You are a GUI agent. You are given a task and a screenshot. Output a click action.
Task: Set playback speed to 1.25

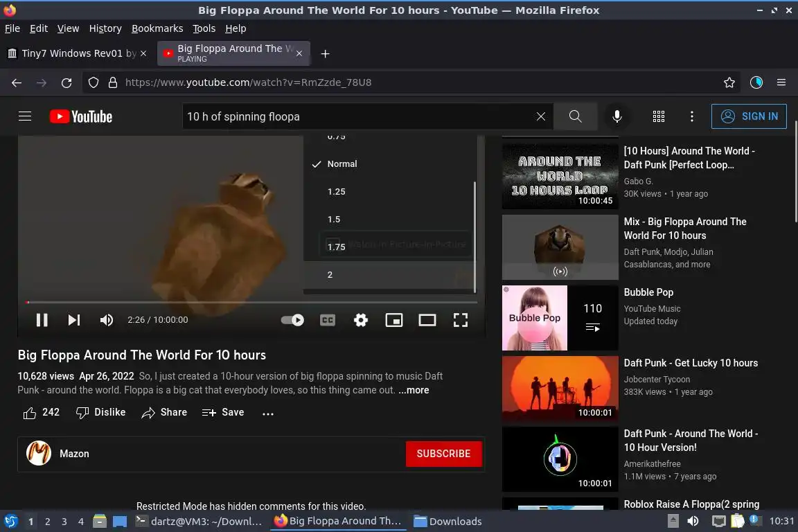click(389, 191)
